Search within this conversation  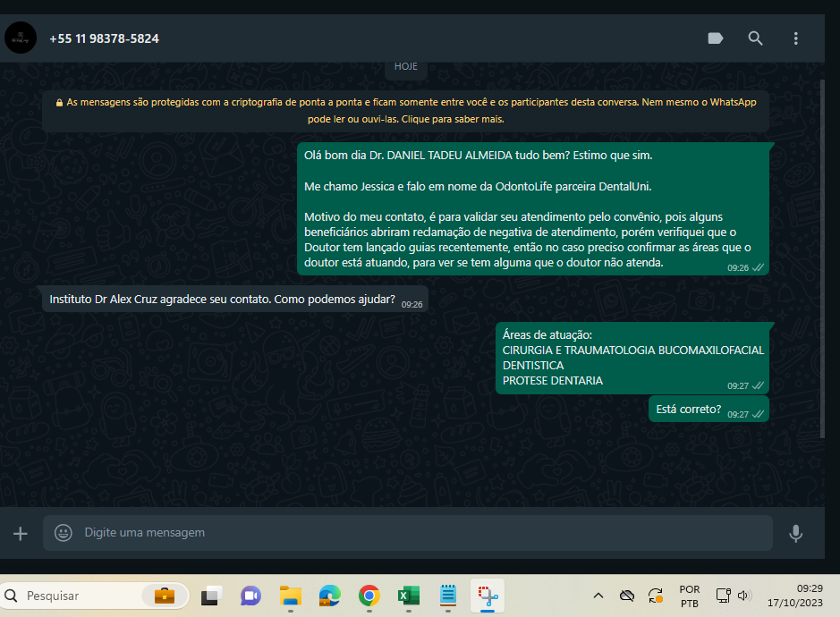click(x=755, y=38)
